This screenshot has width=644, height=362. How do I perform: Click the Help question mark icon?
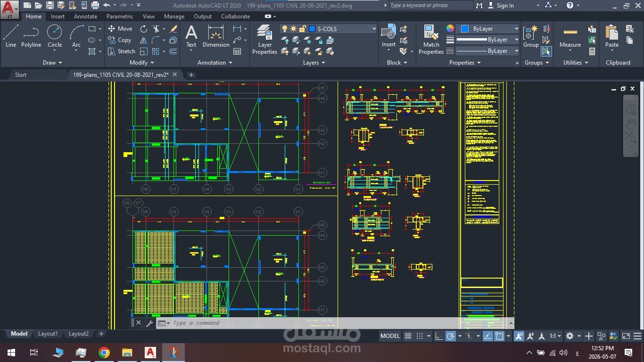pos(570,5)
